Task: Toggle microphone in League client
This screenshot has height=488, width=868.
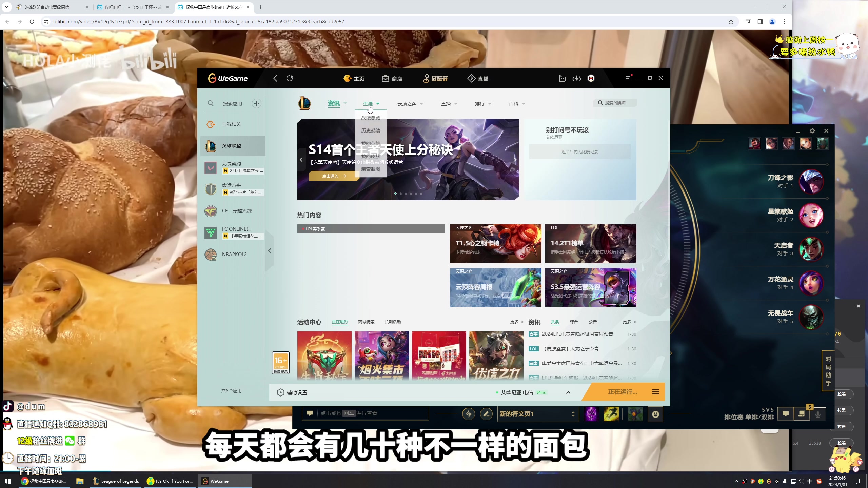Action: click(x=818, y=414)
